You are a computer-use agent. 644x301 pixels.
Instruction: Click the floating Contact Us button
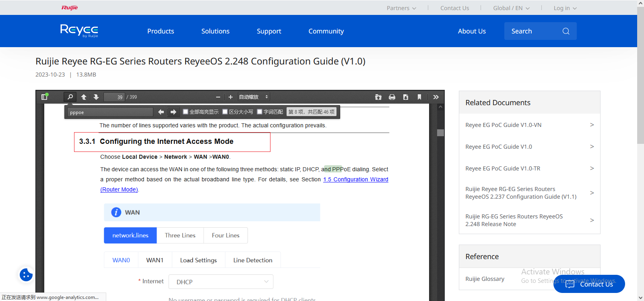(589, 284)
